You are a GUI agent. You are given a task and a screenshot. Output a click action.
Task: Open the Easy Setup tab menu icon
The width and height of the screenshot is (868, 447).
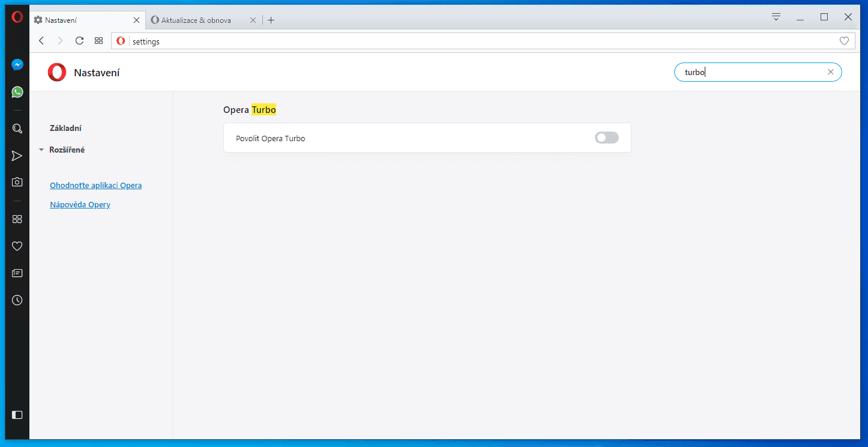776,17
